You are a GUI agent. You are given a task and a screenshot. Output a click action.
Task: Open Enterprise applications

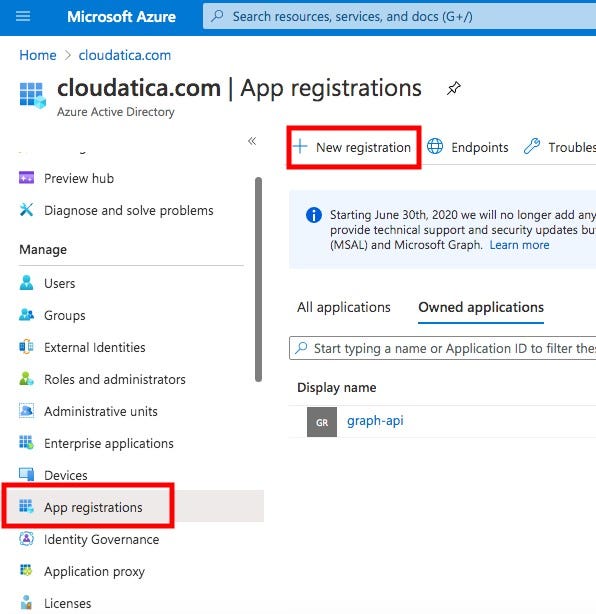(108, 444)
